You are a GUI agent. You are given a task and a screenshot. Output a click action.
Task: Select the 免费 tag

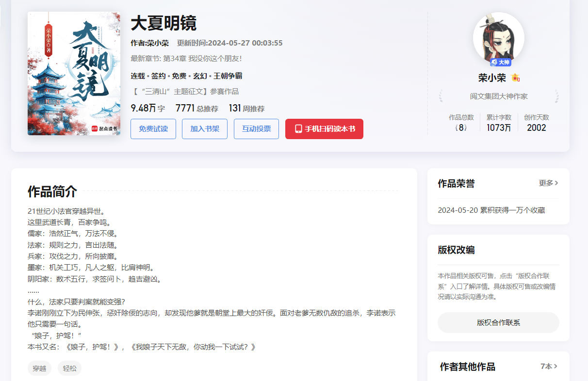tap(179, 76)
